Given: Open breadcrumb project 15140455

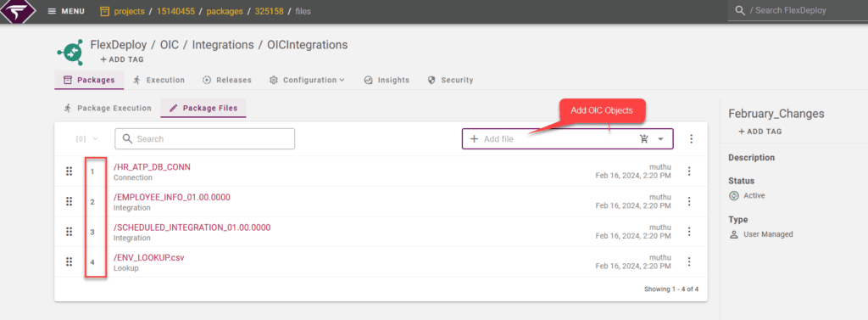Looking at the screenshot, I should [x=175, y=11].
